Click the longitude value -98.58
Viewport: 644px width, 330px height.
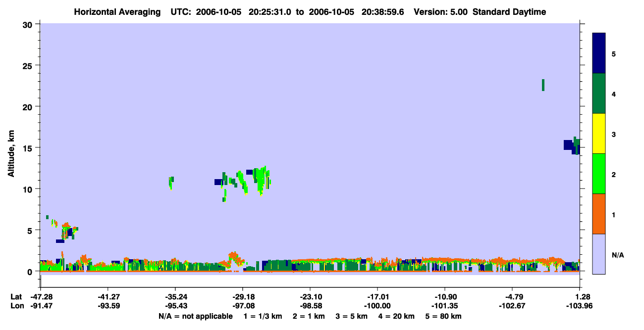310,306
